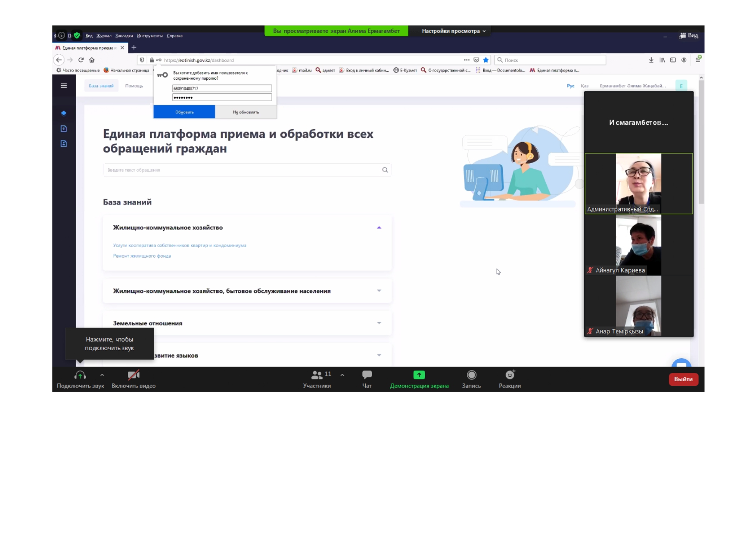Open the downloads arrow icon
Image resolution: width=756 pixels, height=534 pixels.
[x=651, y=60]
